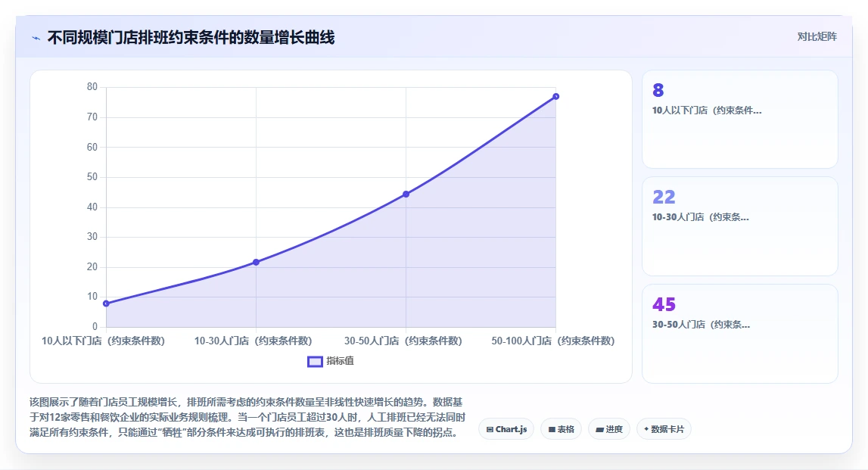Click the data point for 30-50人门店

406,194
